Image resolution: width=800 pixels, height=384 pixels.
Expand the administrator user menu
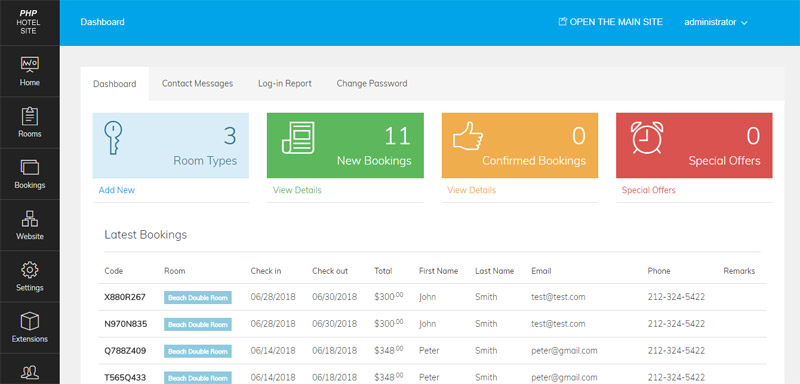pos(716,22)
